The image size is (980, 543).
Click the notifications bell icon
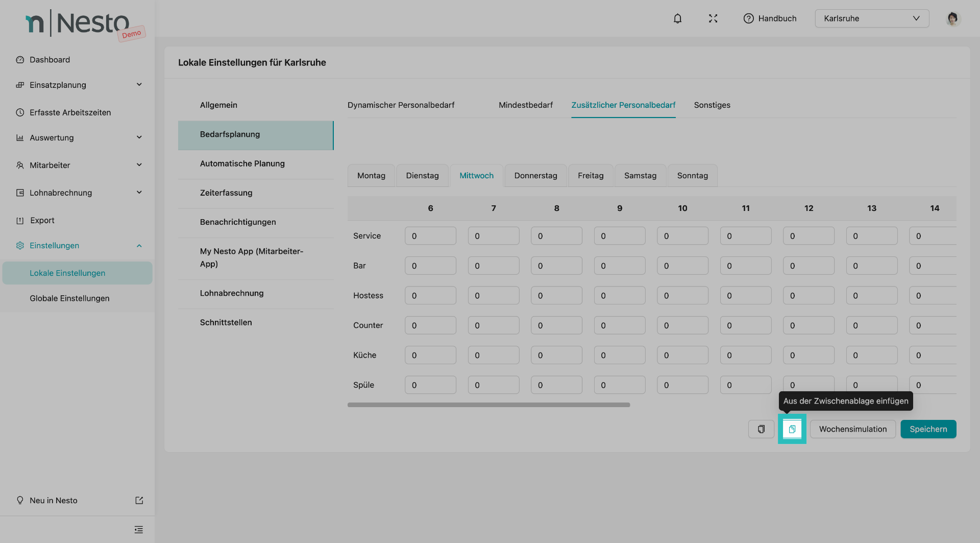tap(677, 18)
